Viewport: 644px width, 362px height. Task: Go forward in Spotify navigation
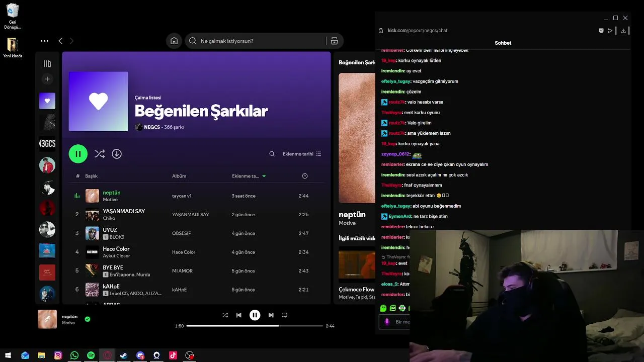(x=71, y=41)
